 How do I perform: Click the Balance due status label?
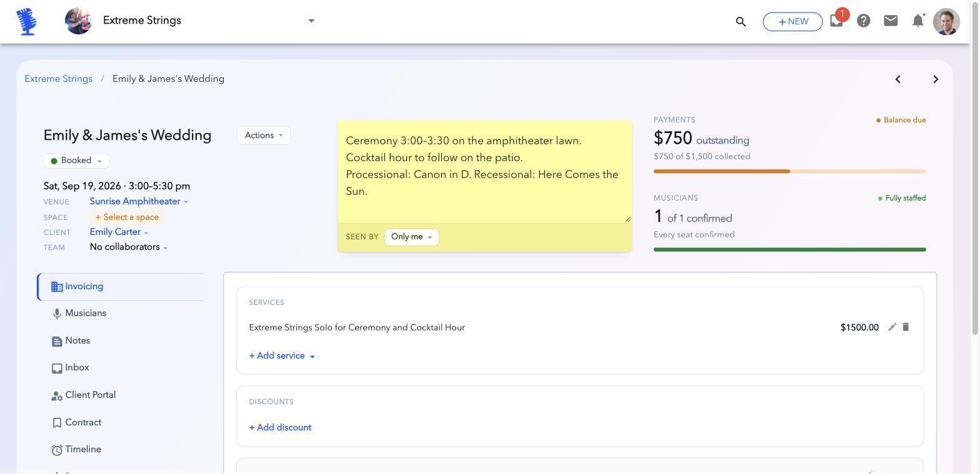pos(901,120)
